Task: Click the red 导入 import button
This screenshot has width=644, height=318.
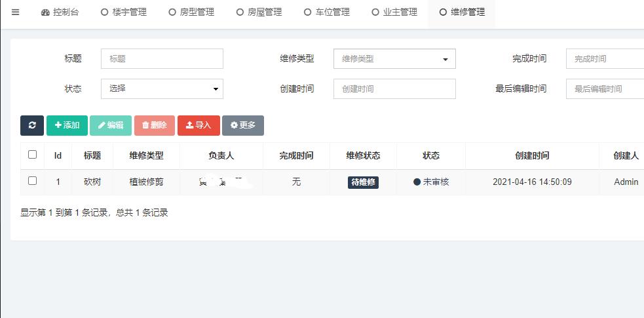Action: pos(199,125)
